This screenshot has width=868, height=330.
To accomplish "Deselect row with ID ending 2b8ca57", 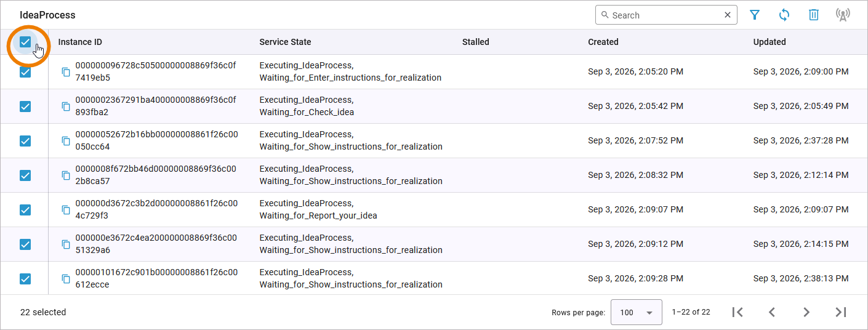I will [25, 175].
